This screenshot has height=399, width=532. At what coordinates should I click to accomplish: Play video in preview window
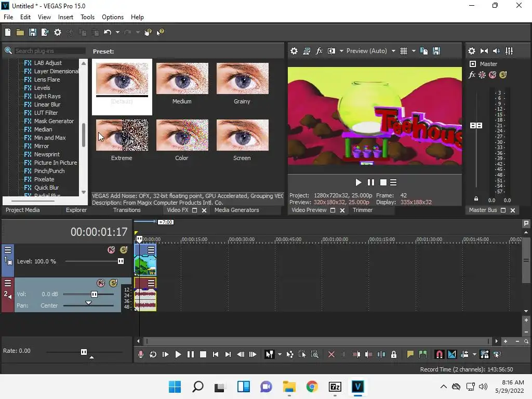358,182
